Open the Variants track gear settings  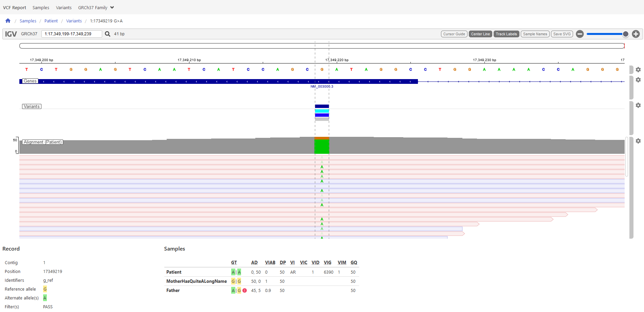638,105
